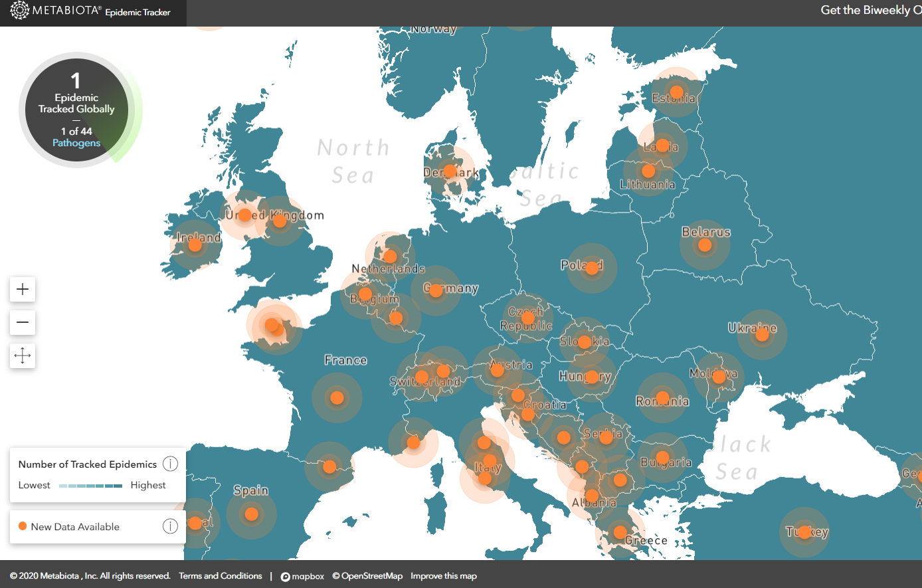The image size is (922, 588).
Task: Open the Pathogens link in the circle
Action: coord(76,143)
